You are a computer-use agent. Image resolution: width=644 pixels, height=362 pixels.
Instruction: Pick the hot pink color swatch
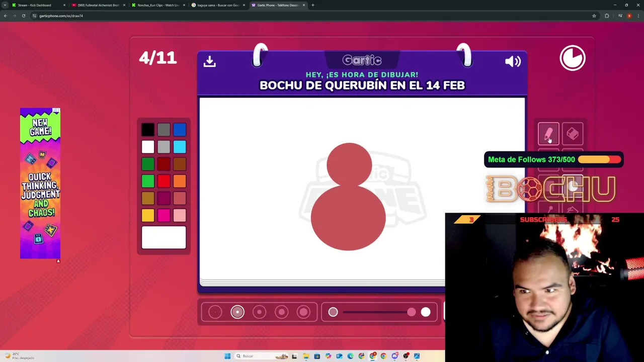pyautogui.click(x=164, y=215)
